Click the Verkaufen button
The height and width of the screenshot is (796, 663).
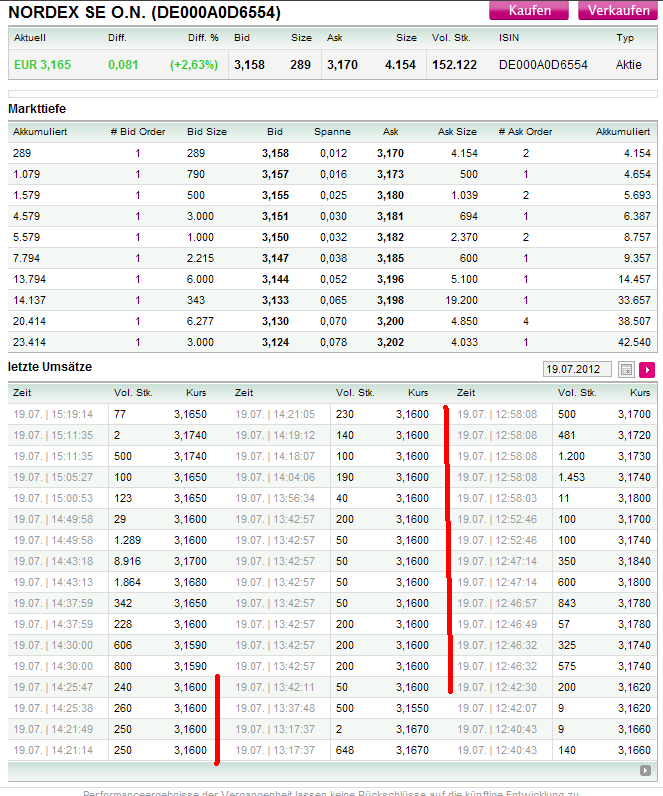[x=618, y=11]
